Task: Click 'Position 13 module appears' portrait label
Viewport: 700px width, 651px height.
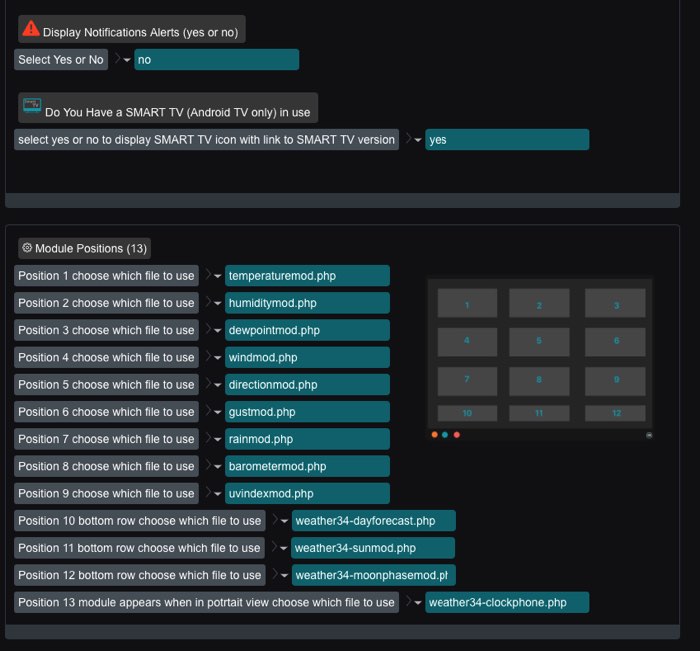Action: pos(206,603)
